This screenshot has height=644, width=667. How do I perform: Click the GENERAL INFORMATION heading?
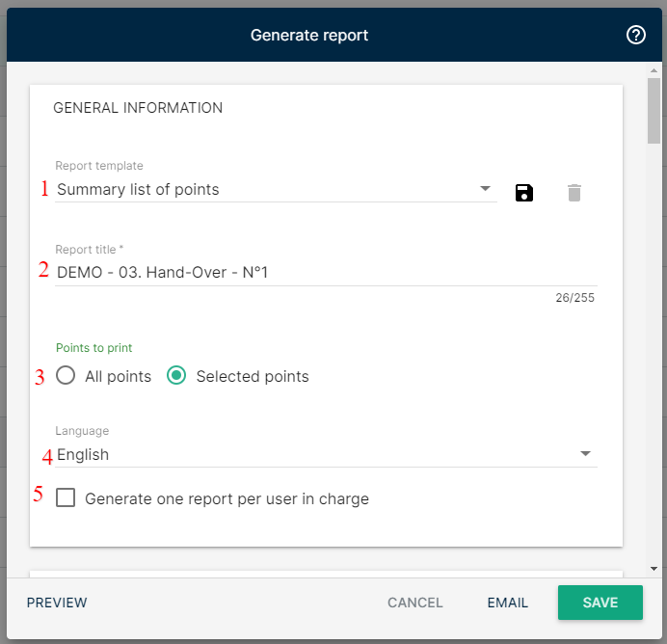pyautogui.click(x=138, y=108)
